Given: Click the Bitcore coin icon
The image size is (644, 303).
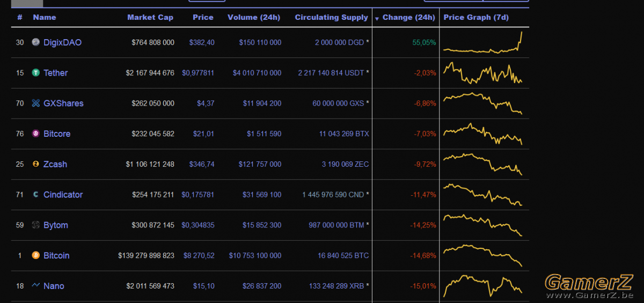Looking at the screenshot, I should pyautogui.click(x=36, y=134).
